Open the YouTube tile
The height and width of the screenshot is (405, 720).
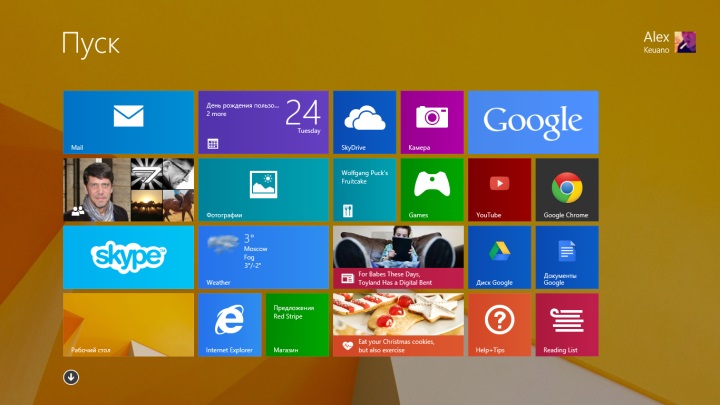pyautogui.click(x=499, y=189)
